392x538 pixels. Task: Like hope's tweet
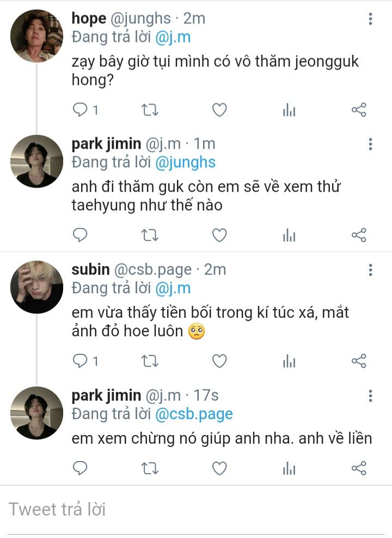coord(219,110)
